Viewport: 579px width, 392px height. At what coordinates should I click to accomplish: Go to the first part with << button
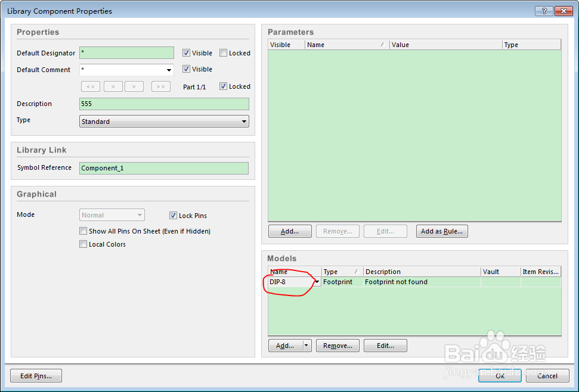tap(91, 86)
